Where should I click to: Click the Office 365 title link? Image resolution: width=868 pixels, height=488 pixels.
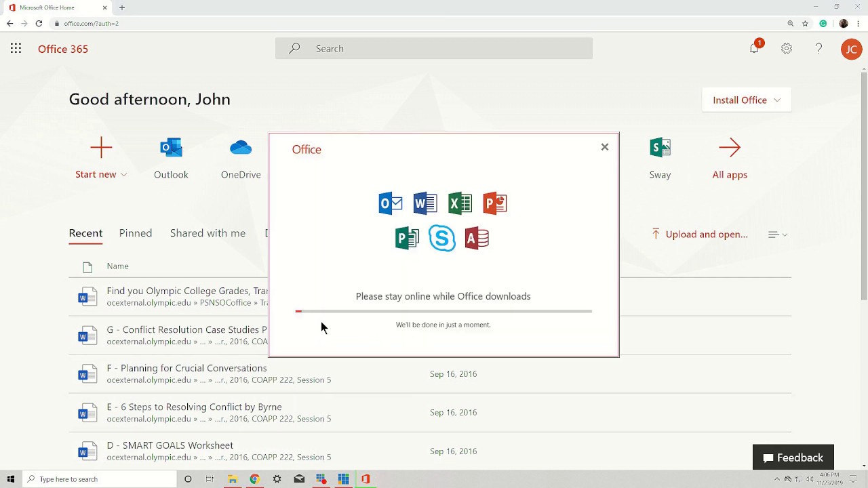[x=63, y=49]
